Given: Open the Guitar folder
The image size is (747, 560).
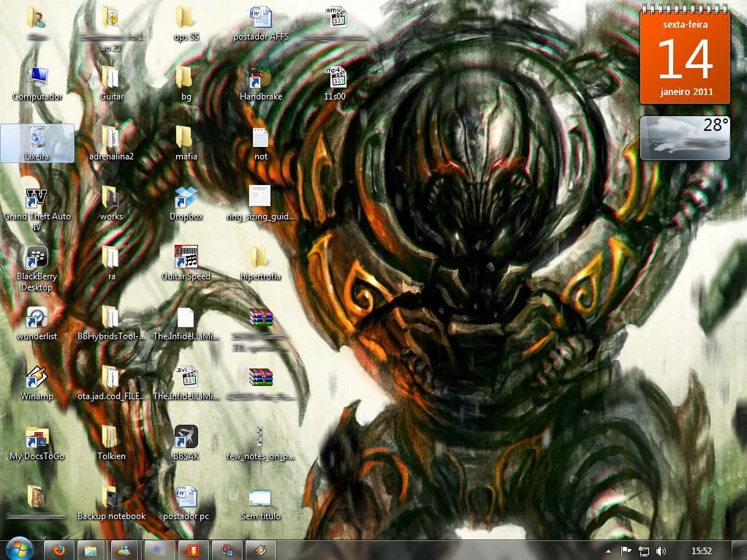Looking at the screenshot, I should (112, 84).
